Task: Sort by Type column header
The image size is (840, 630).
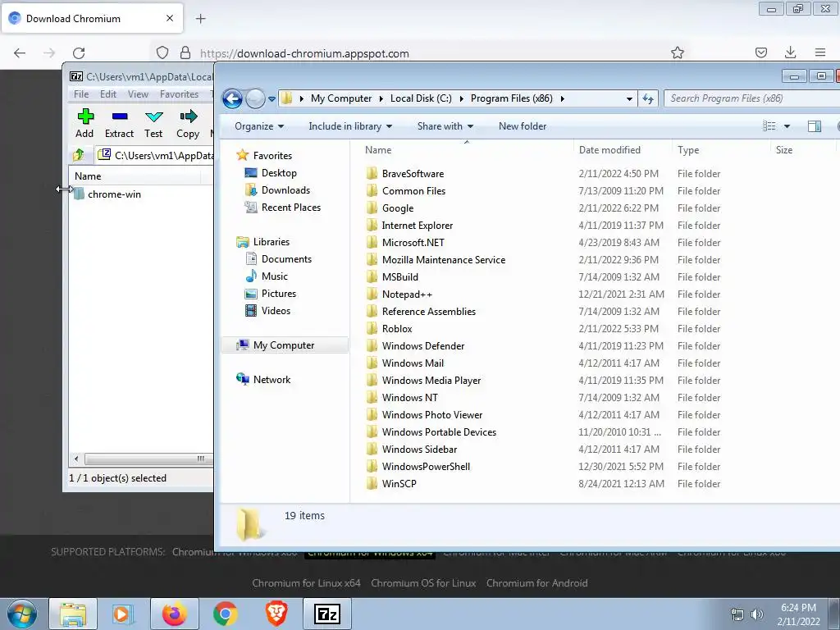Action: (721, 150)
